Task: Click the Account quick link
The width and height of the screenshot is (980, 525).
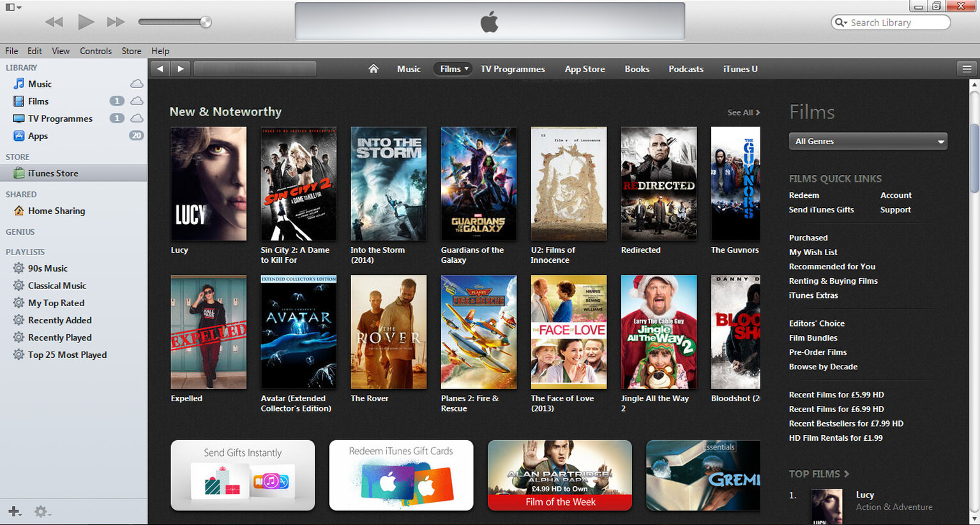Action: click(x=896, y=195)
